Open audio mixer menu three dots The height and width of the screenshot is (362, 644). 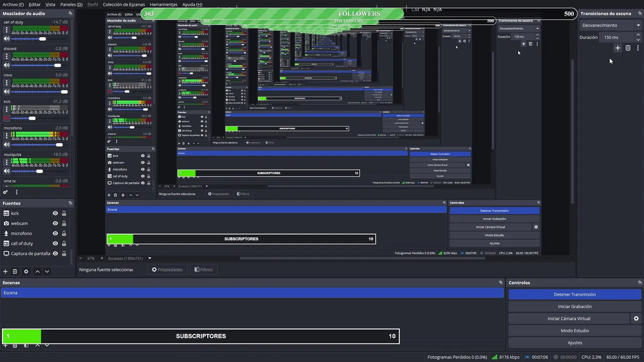pos(17,192)
